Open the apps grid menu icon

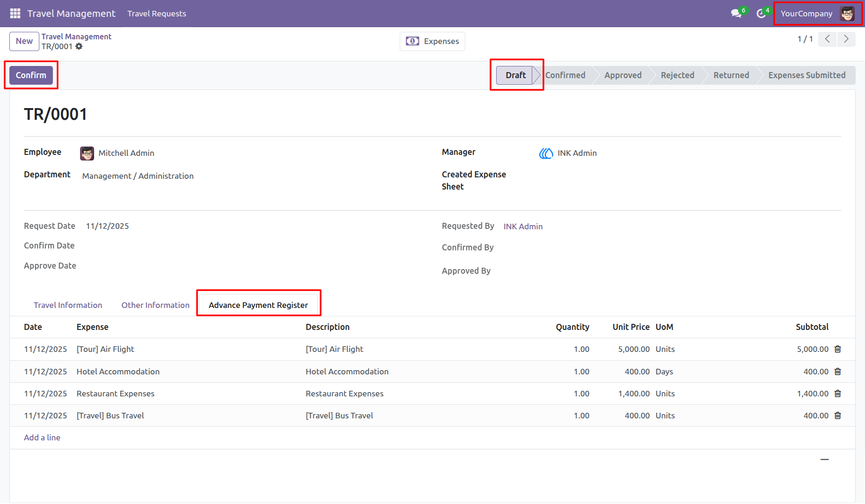click(15, 14)
